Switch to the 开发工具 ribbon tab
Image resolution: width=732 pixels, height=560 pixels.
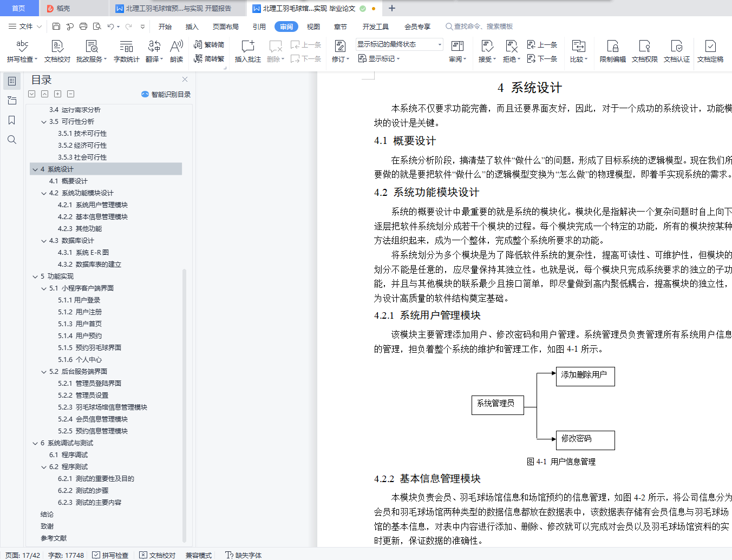[376, 27]
